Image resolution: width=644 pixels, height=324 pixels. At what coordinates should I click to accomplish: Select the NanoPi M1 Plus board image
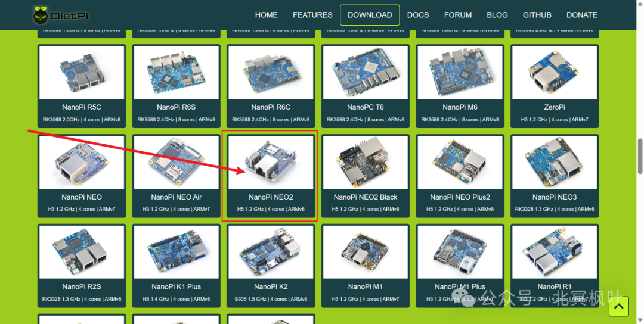tap(460, 252)
